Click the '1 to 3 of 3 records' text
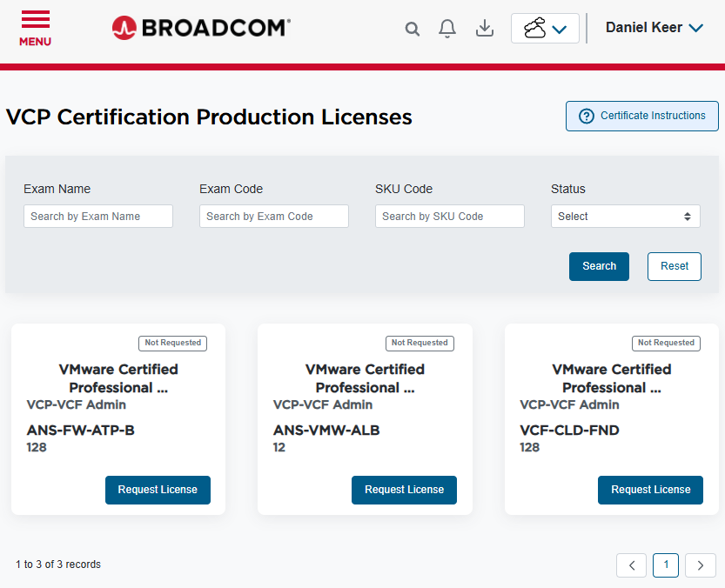Screen dimensions: 725x588 tap(58, 565)
